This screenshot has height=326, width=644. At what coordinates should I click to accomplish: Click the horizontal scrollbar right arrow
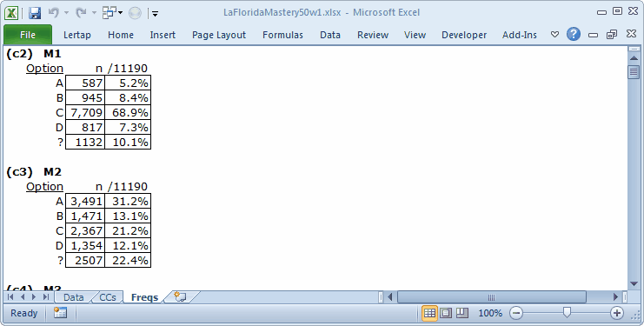point(615,296)
